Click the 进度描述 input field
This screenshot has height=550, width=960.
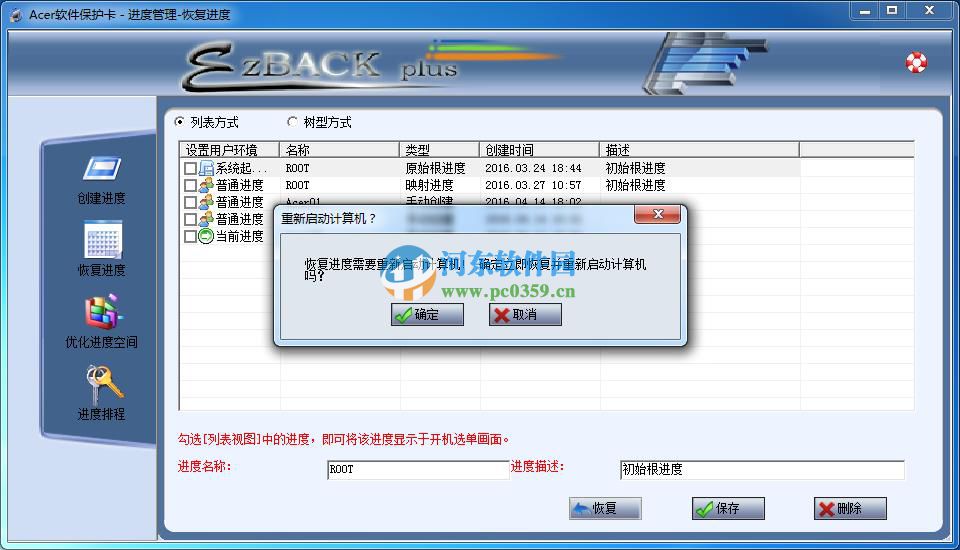(762, 470)
